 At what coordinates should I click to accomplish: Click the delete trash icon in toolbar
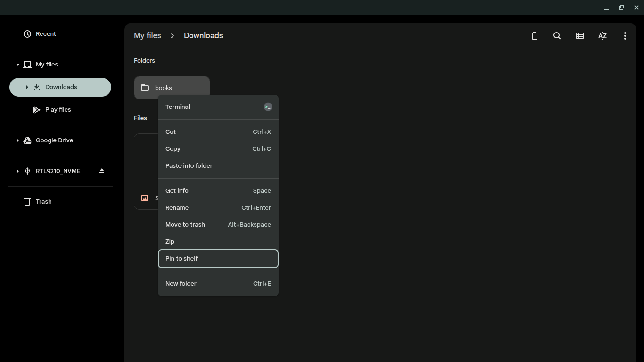coord(535,36)
